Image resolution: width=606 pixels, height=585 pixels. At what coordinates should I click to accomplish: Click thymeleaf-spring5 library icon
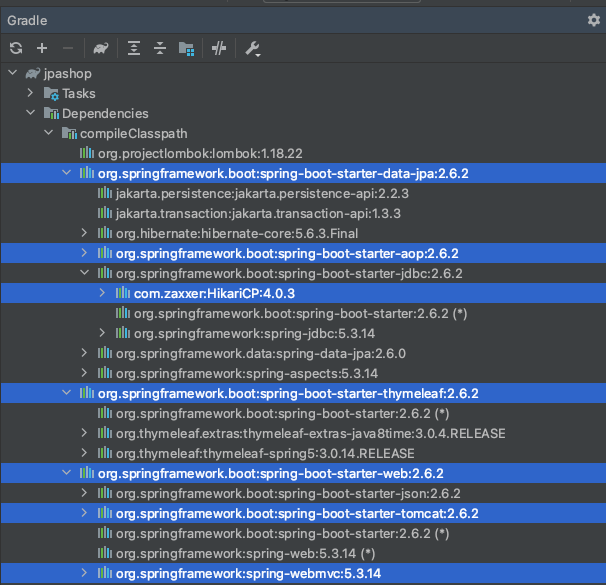coord(105,453)
